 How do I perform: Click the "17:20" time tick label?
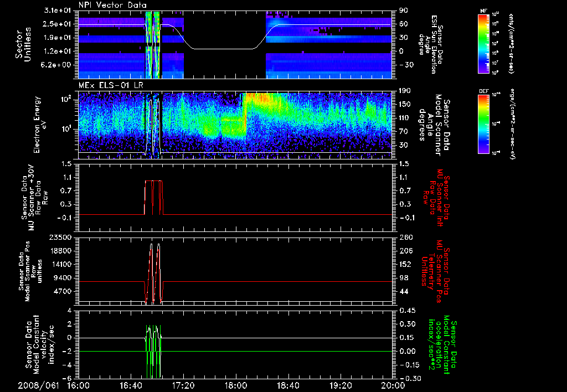(x=183, y=385)
